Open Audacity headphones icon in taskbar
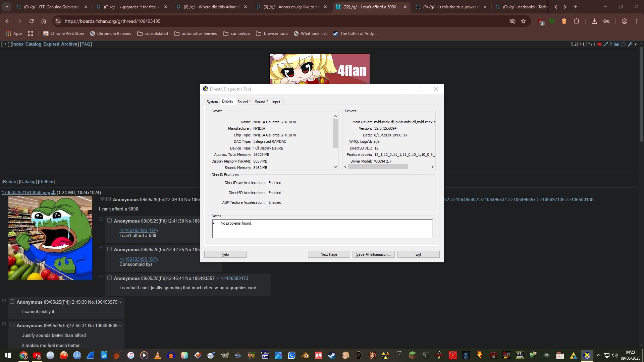This screenshot has height=362, width=644. (x=171, y=355)
